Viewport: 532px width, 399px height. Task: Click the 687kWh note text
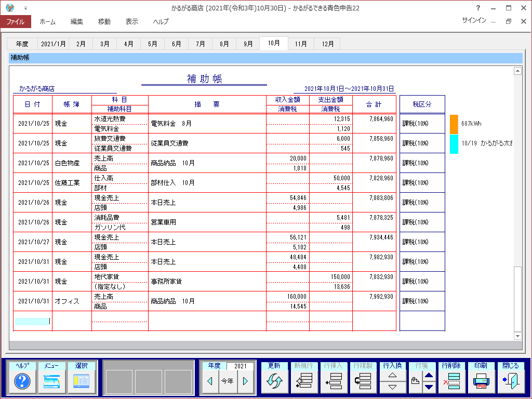pyautogui.click(x=471, y=124)
